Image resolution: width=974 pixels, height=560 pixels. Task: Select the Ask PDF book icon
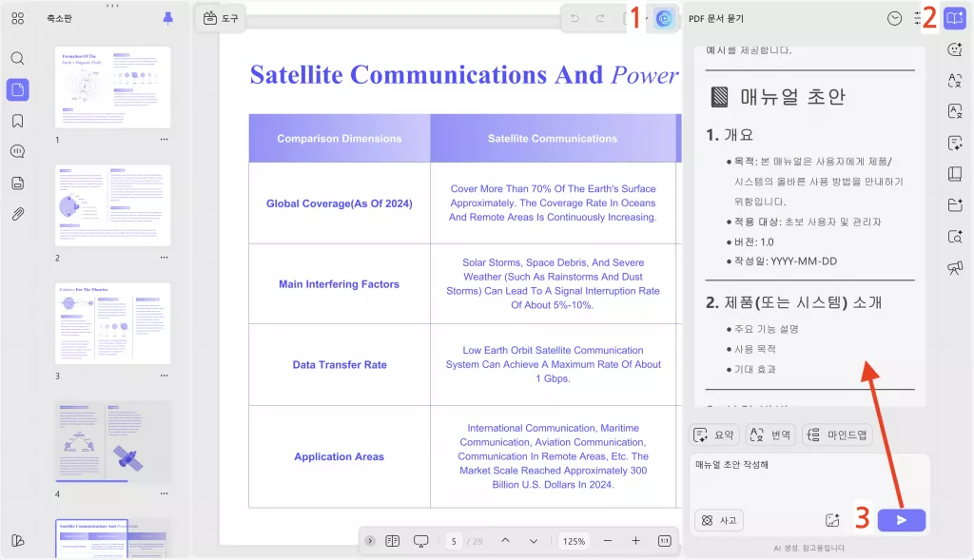click(x=955, y=19)
